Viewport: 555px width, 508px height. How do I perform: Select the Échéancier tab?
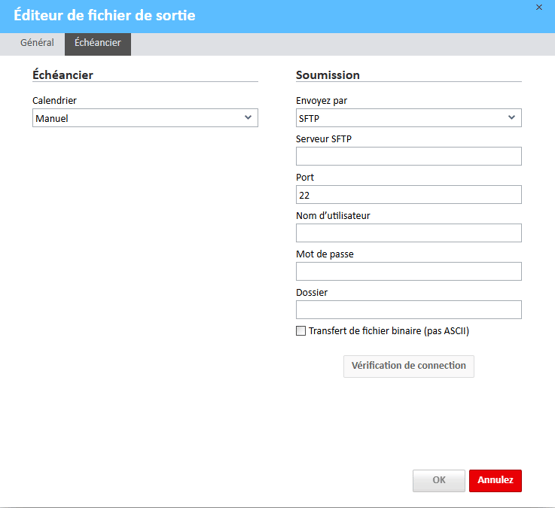pyautogui.click(x=98, y=44)
